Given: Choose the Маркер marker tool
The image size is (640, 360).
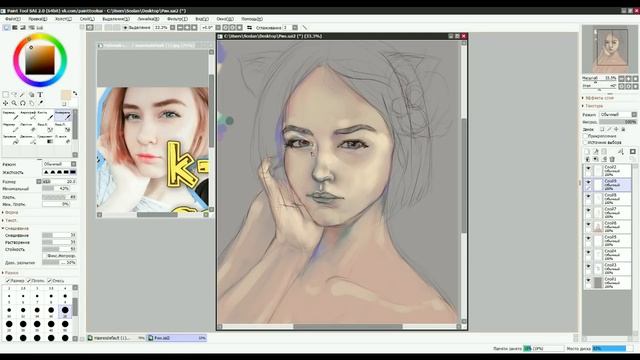Looking at the screenshot, I should click(x=10, y=127).
